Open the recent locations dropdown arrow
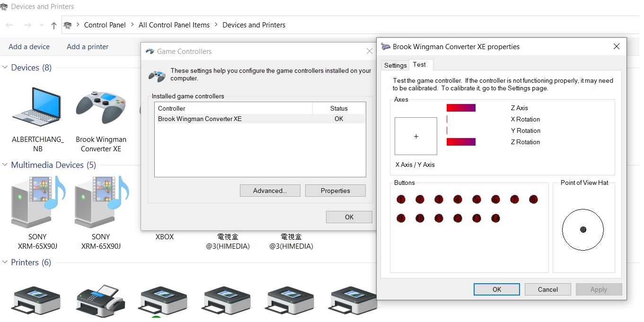 42,25
